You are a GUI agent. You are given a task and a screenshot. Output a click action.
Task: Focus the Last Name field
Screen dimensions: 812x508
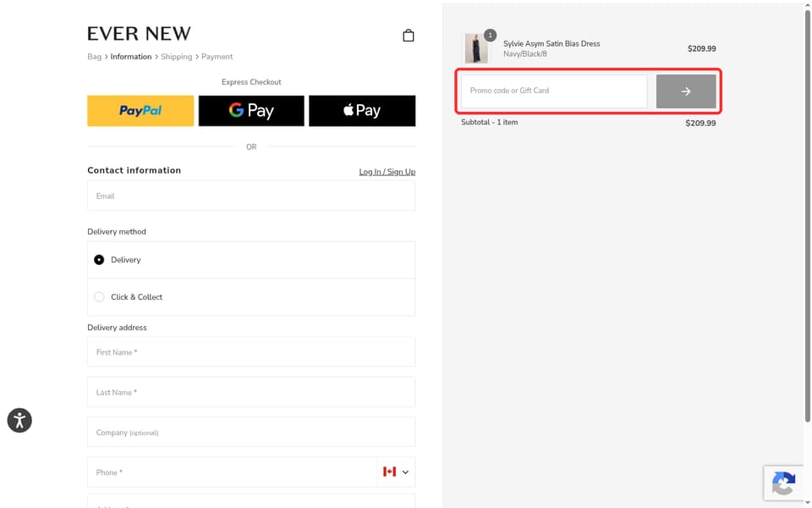point(251,392)
